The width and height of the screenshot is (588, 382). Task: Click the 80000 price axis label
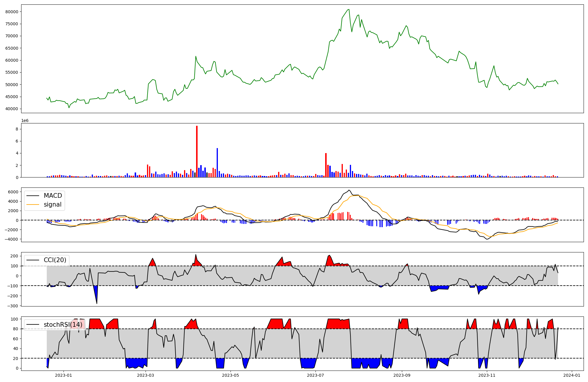tap(12, 12)
